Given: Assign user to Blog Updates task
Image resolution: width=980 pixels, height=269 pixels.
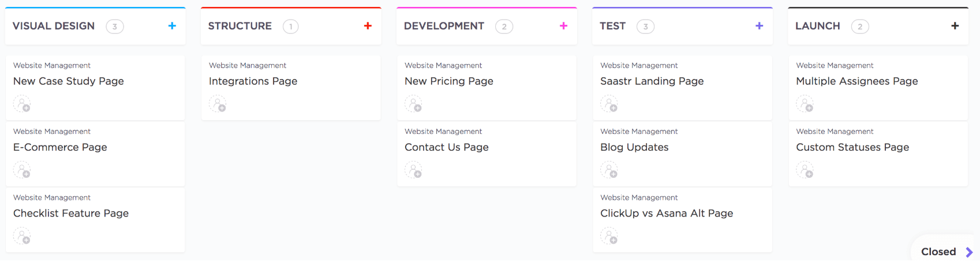Looking at the screenshot, I should click(609, 170).
